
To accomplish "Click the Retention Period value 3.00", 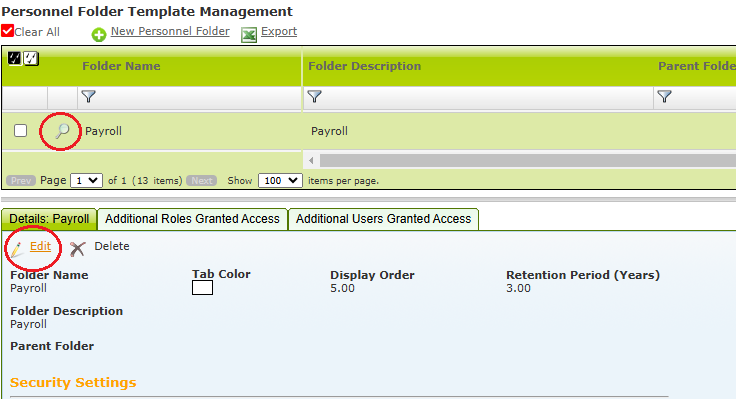I will [x=518, y=288].
